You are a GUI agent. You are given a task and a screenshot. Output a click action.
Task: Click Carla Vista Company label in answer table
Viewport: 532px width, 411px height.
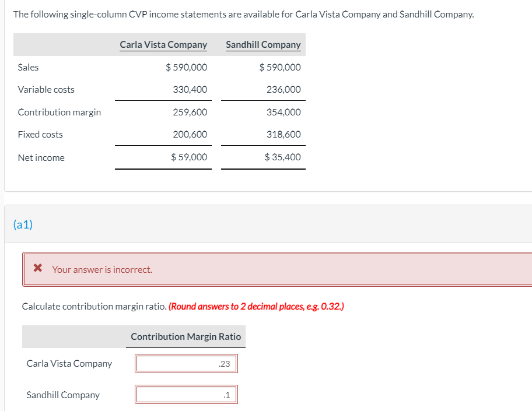point(69,364)
